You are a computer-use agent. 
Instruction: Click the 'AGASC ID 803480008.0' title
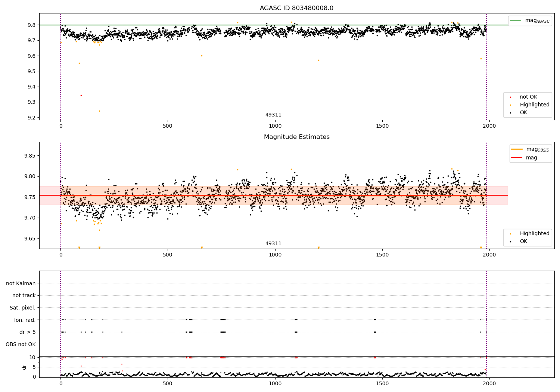click(x=296, y=8)
